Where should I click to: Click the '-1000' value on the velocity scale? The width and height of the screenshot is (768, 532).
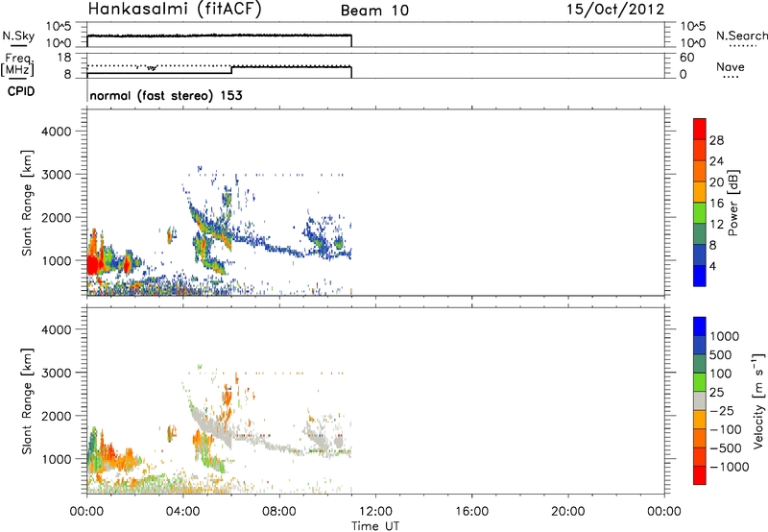coord(730,467)
